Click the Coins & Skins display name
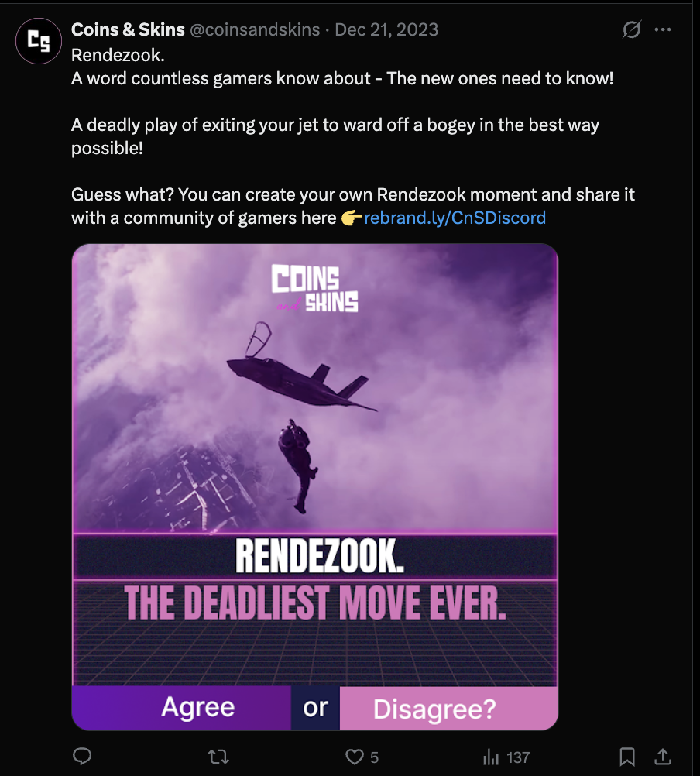The width and height of the screenshot is (700, 776). coord(128,29)
